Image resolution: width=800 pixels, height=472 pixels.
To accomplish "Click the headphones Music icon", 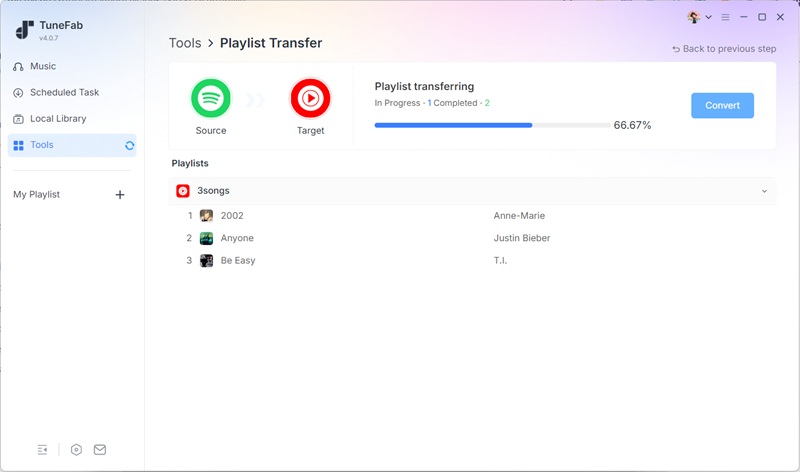I will tap(18, 66).
